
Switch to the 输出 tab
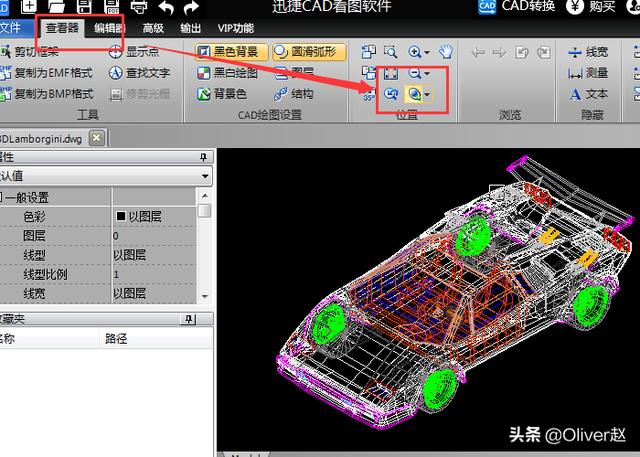191,28
